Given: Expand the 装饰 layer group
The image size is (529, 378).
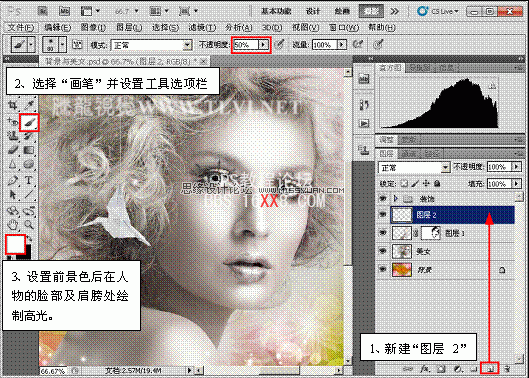Looking at the screenshot, I should point(396,199).
